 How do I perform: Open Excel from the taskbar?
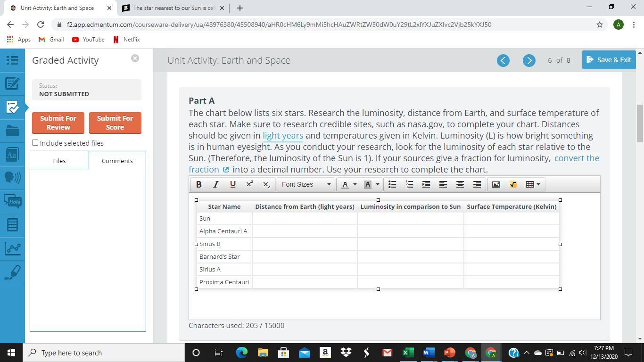point(408,353)
